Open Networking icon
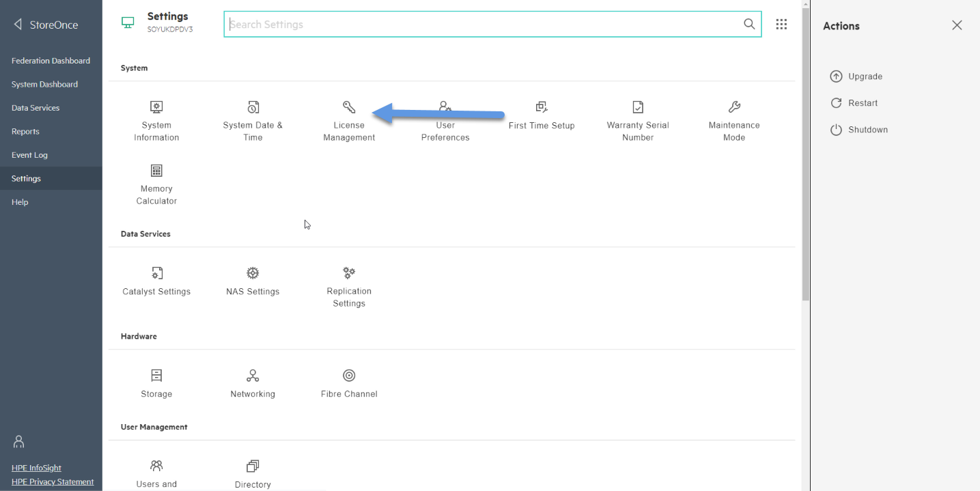Screen dimensions: 980x491 pyautogui.click(x=253, y=376)
